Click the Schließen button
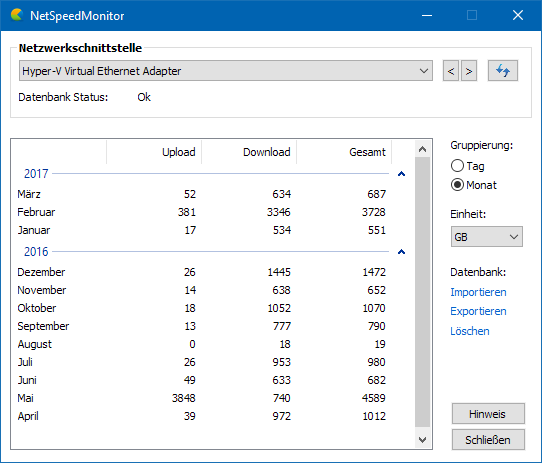The height and width of the screenshot is (463, 542). (x=488, y=439)
